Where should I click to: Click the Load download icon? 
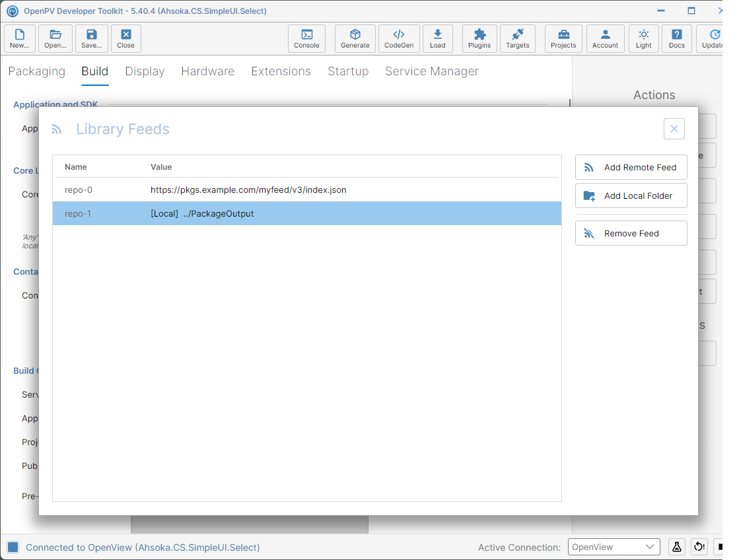(437, 38)
